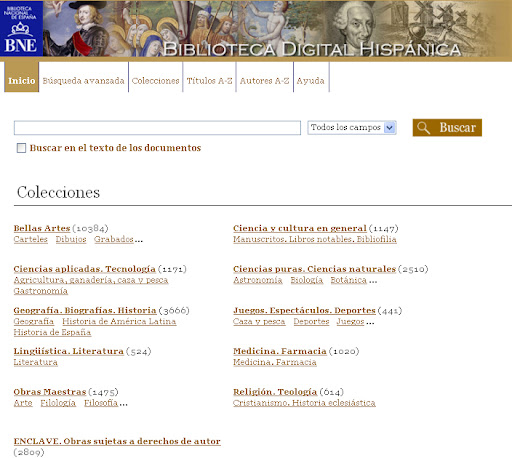
Task: Open the Botánica subcollection link
Action: [349, 280]
